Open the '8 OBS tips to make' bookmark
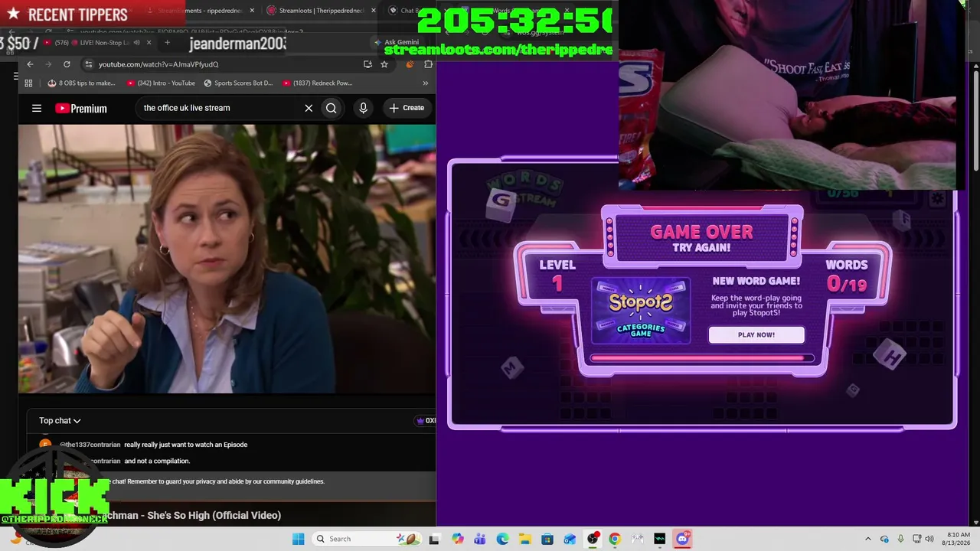The image size is (980, 551). click(x=82, y=83)
